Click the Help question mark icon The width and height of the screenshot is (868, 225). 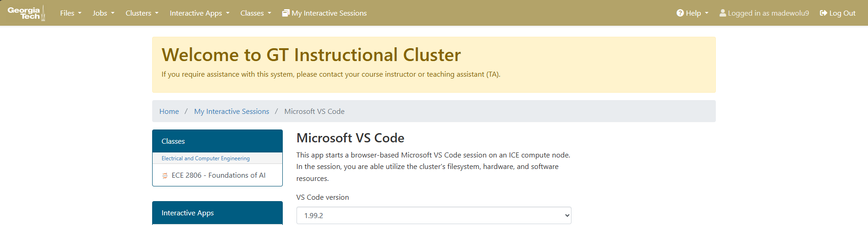tap(680, 13)
